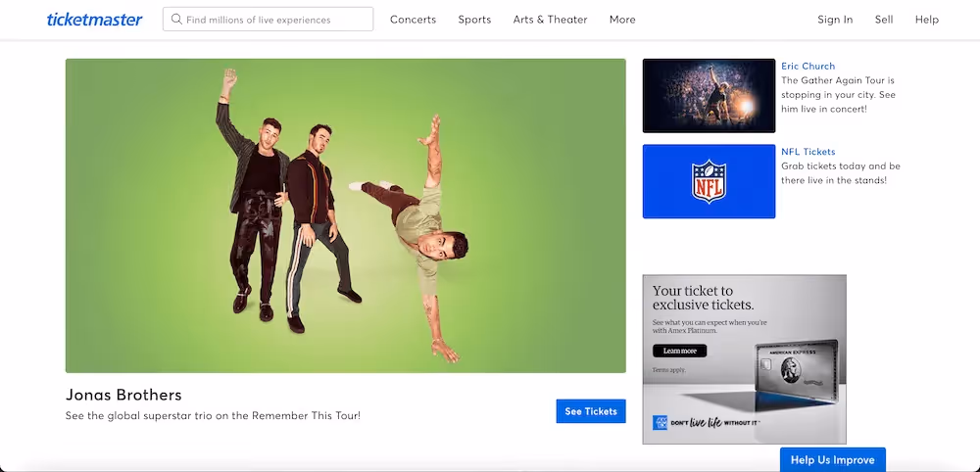The image size is (980, 472).
Task: Click the American Express Platinum card image
Action: point(796,373)
